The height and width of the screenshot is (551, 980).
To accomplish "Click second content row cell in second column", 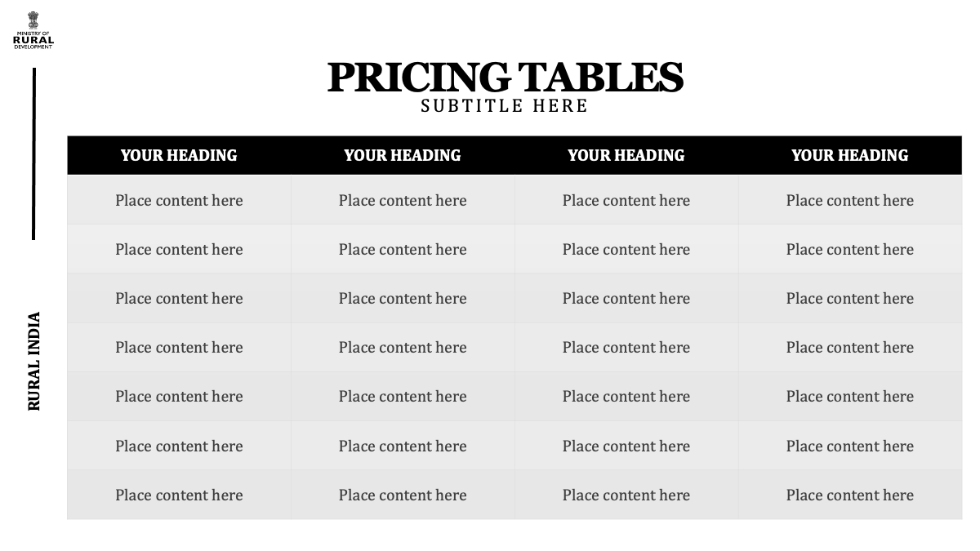I will coord(403,249).
